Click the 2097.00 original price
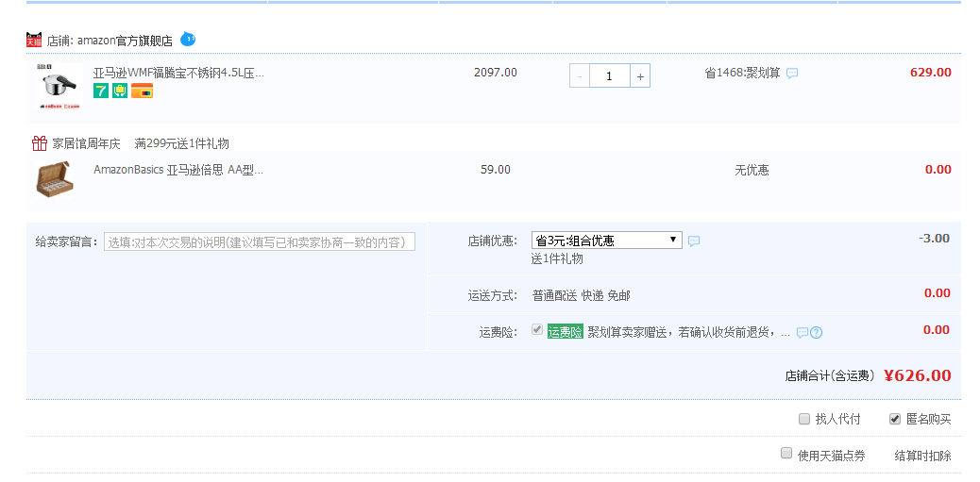This screenshot has height=482, width=980. (x=496, y=73)
